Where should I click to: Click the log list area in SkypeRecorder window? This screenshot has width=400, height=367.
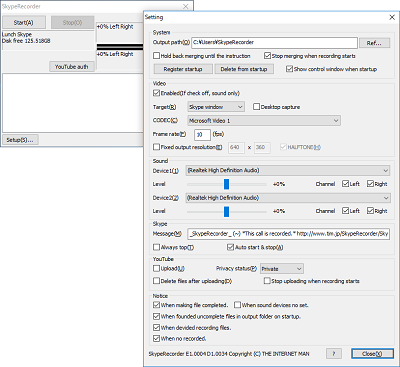pyautogui.click(x=73, y=103)
